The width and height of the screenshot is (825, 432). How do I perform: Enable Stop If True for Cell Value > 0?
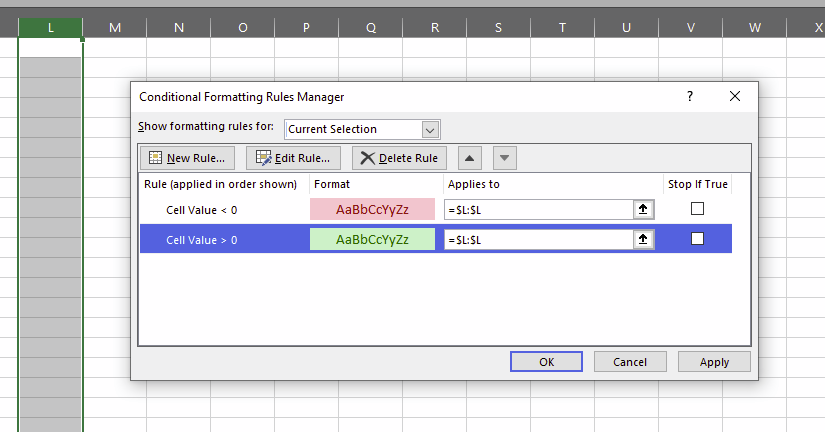[697, 239]
